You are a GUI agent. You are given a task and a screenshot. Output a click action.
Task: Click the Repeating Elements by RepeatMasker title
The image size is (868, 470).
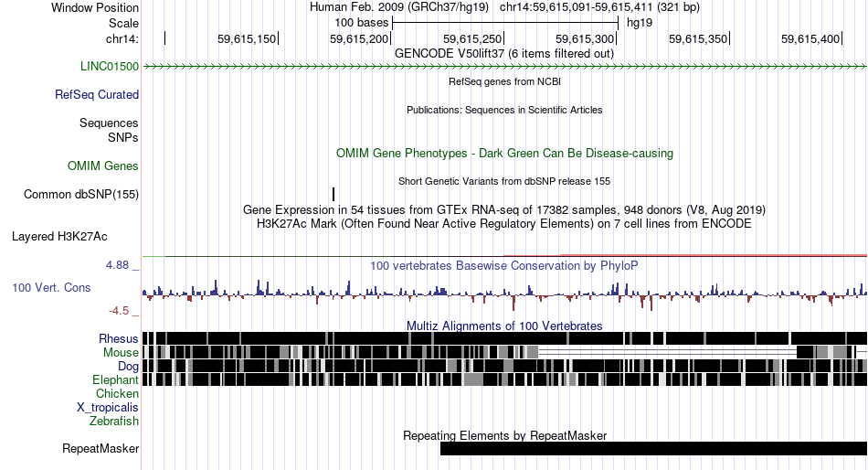504,435
